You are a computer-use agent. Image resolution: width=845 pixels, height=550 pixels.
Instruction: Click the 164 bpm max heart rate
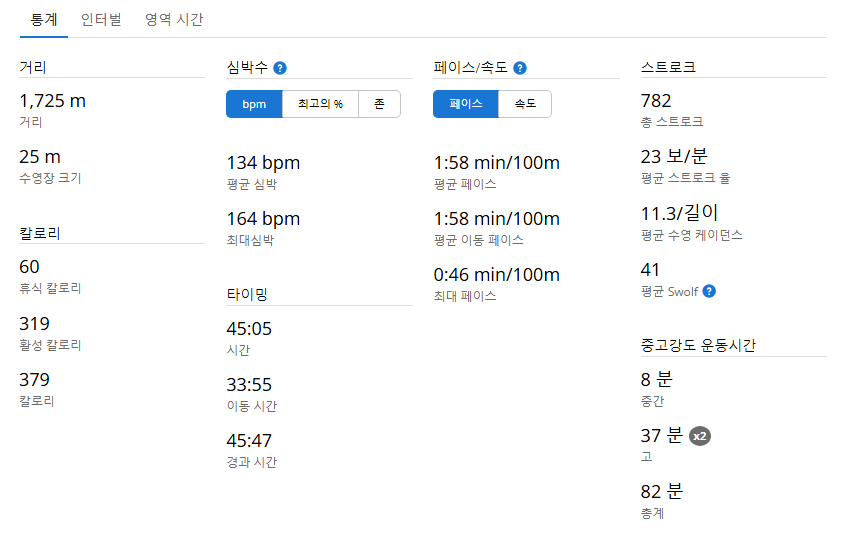click(263, 219)
